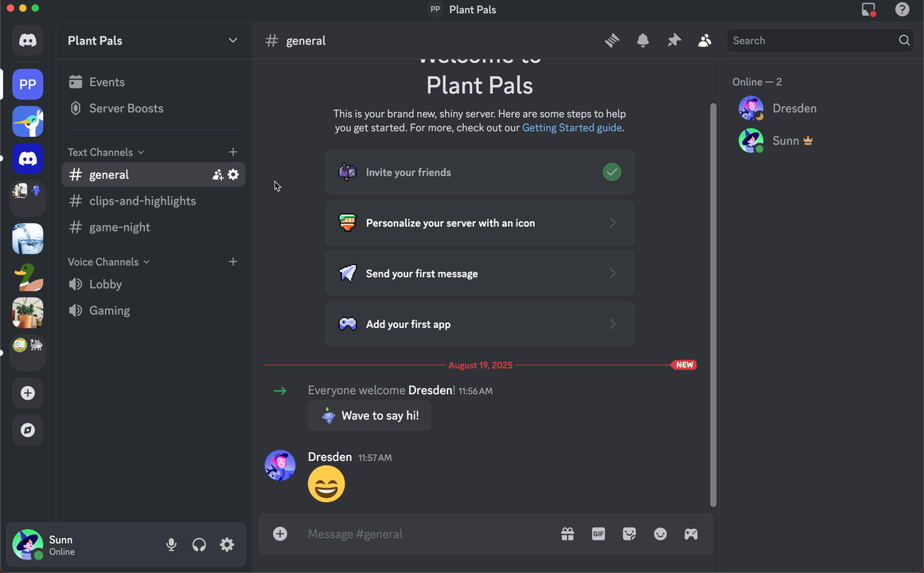
Task: Click the NEW messages marker
Action: [x=684, y=365]
